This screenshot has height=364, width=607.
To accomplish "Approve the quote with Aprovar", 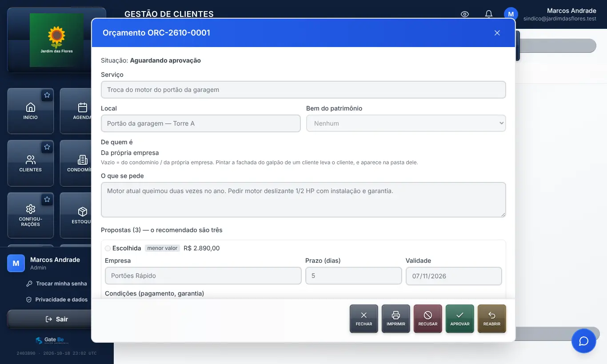I will (460, 319).
